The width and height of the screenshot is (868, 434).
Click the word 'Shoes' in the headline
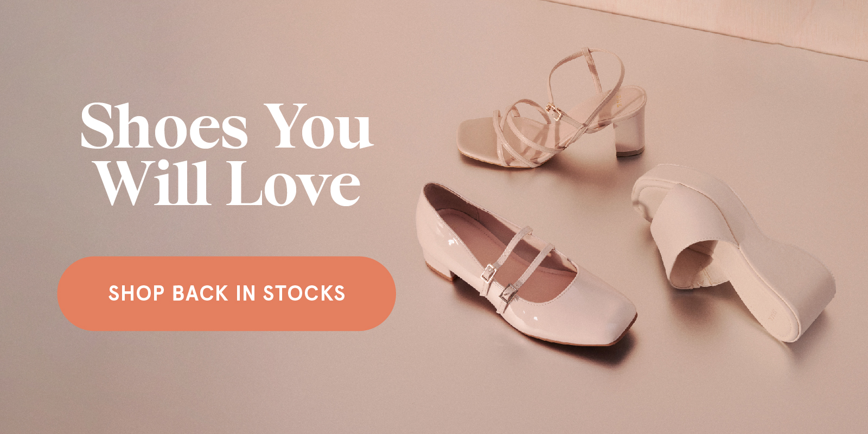click(x=164, y=126)
